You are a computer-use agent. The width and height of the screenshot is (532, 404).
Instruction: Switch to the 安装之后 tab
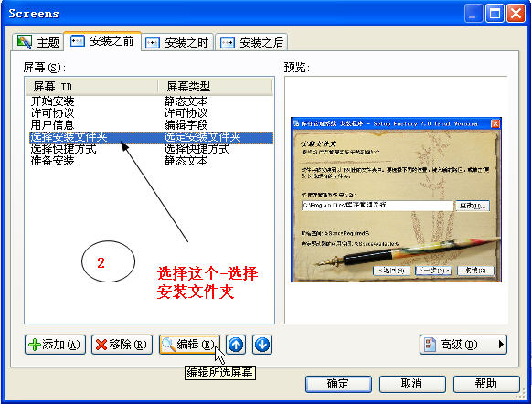251,42
